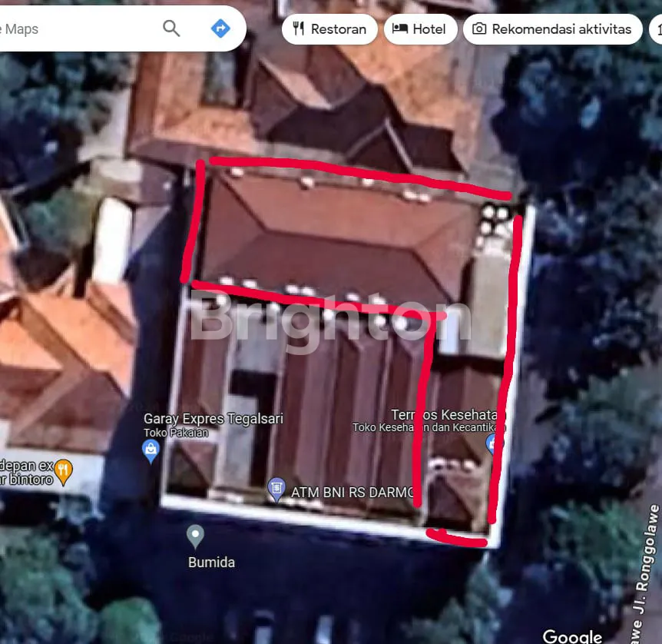The width and height of the screenshot is (662, 644).
Task: Select the blue Termos Kesehatan marker
Action: (x=492, y=443)
